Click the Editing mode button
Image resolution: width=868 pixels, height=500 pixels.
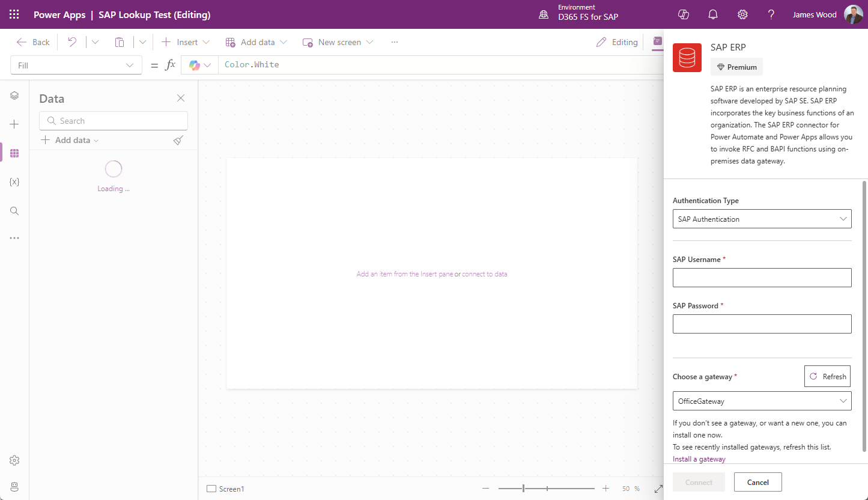(617, 42)
